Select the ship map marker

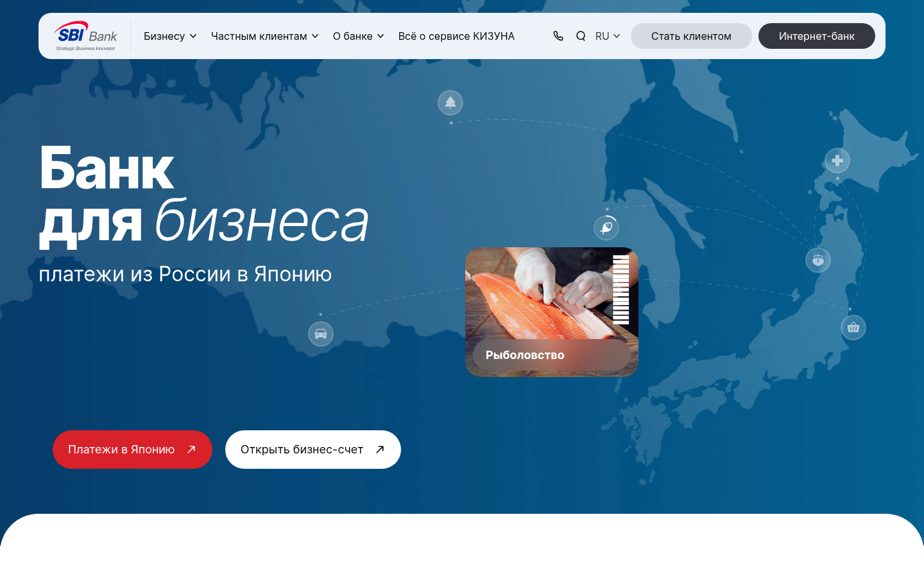818,260
